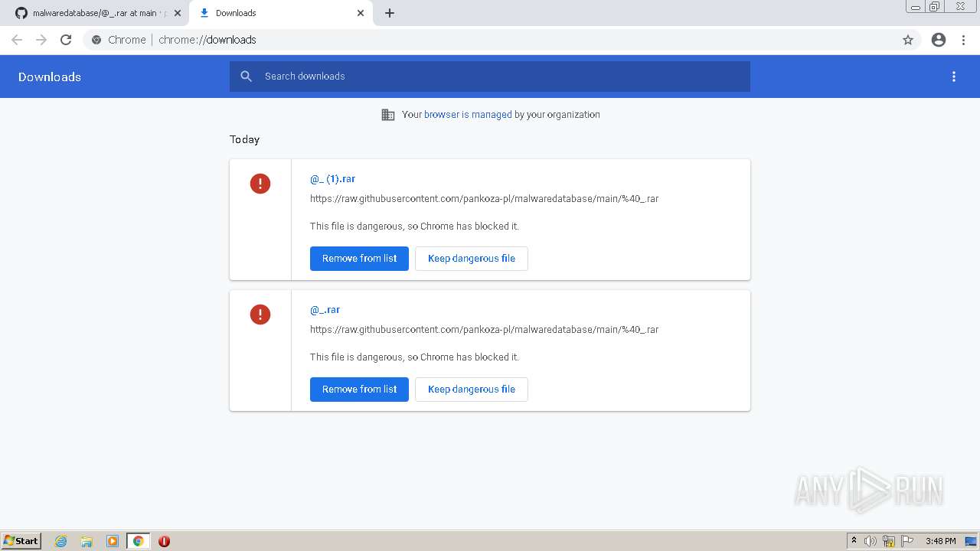The width and height of the screenshot is (980, 551).
Task: Open Windows Media Player from taskbar
Action: pyautogui.click(x=113, y=541)
